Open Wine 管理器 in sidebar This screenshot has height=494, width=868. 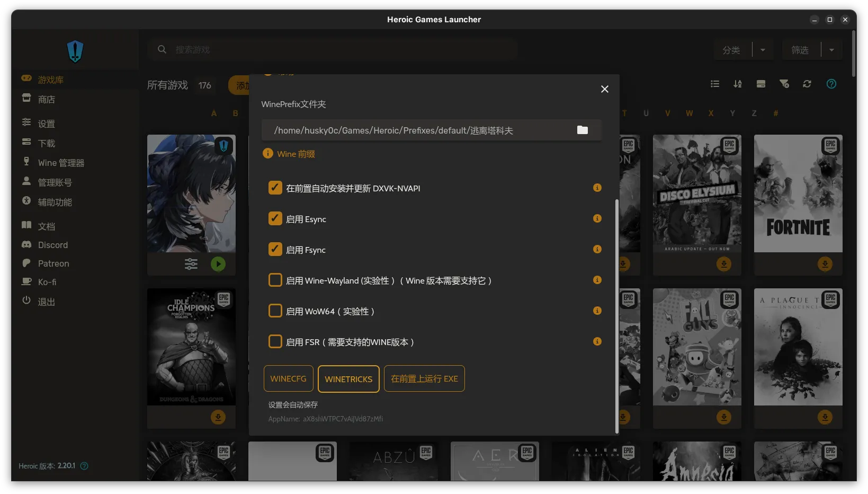click(61, 163)
